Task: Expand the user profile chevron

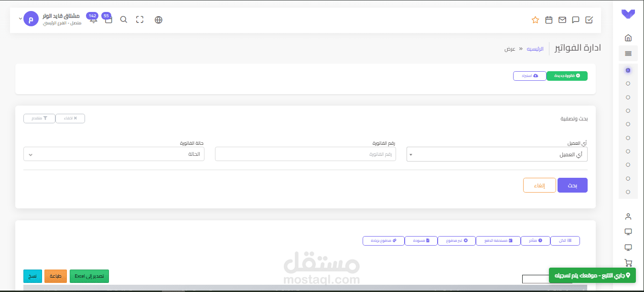Action: click(20, 19)
